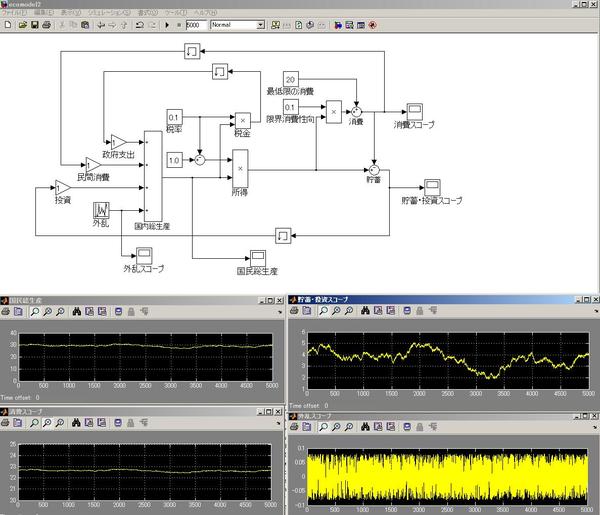This screenshot has height=515, width=600.
Task: Click the Print icon in Simulink toolbar
Action: pos(46,24)
